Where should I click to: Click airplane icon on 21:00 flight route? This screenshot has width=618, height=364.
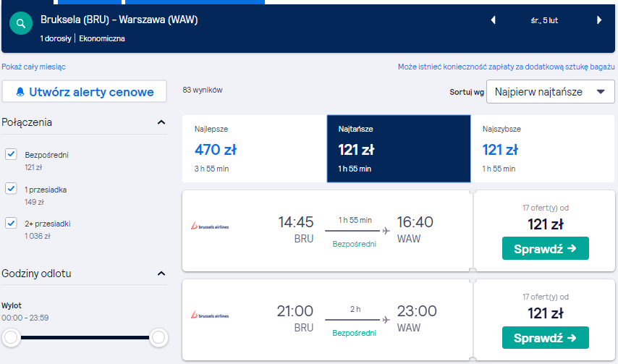(386, 320)
